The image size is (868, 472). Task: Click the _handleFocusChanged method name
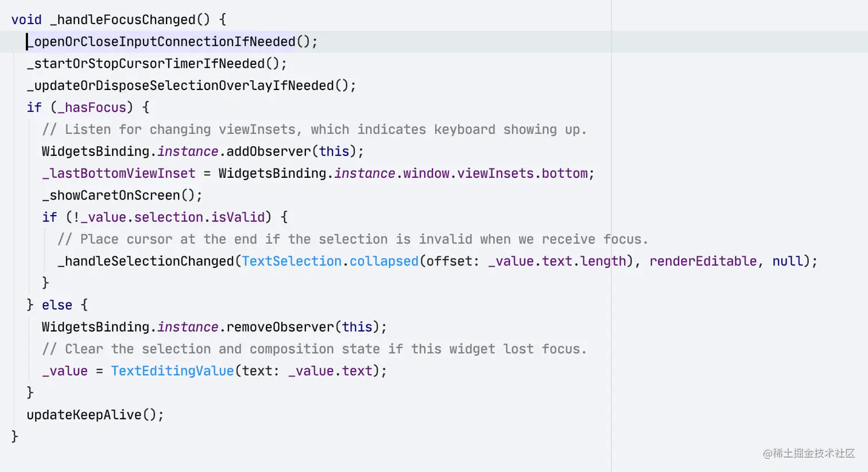(x=123, y=19)
